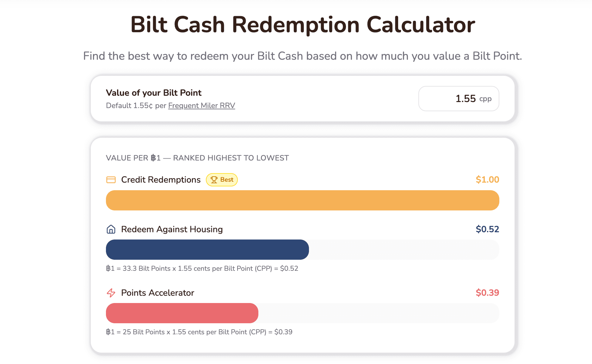Click the orange Credit Redemptions bar
Screen dimensions: 592x364
click(x=302, y=200)
